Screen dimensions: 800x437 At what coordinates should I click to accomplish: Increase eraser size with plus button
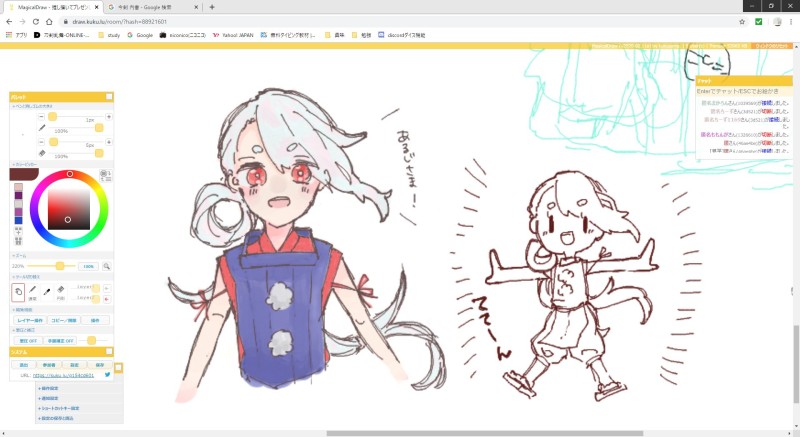(x=109, y=142)
